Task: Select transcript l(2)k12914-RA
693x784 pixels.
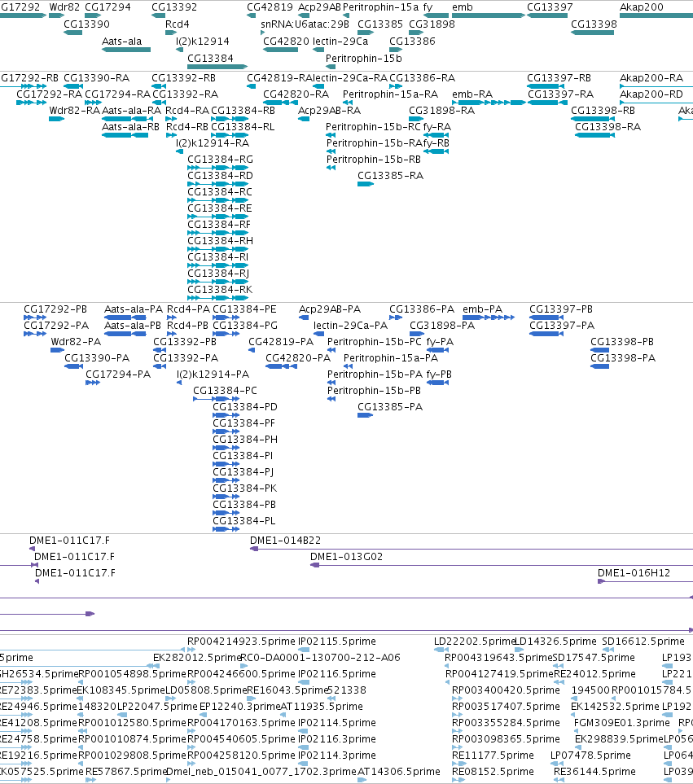Action: 213,143
